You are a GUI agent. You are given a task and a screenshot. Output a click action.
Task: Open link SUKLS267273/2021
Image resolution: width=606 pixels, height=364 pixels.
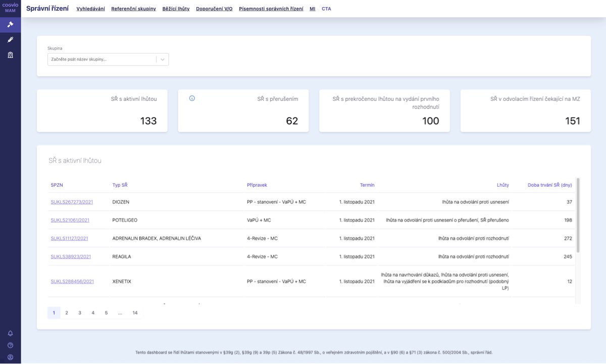pos(72,202)
